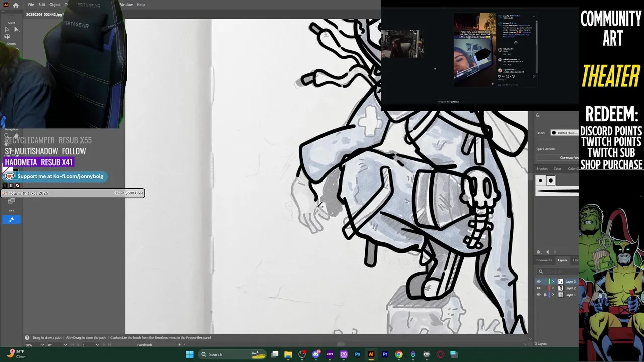This screenshot has width=644, height=362.
Task: Open the purple camera app on taskbar
Action: [x=344, y=354]
